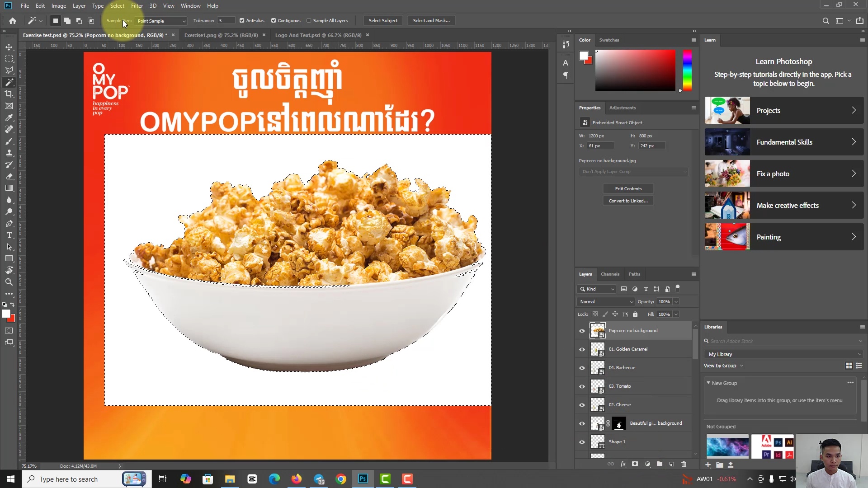Select the Brush tool
The image size is (868, 488).
click(x=9, y=141)
